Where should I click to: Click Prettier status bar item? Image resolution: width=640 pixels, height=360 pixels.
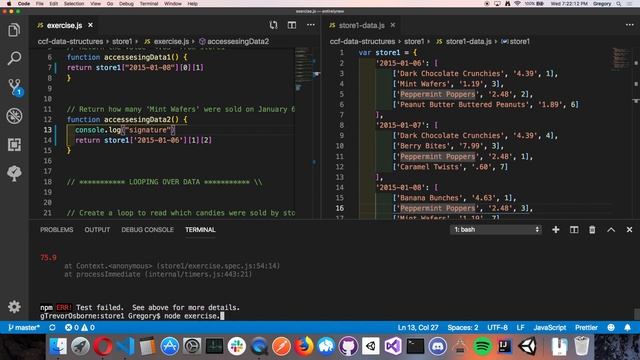[x=586, y=327]
